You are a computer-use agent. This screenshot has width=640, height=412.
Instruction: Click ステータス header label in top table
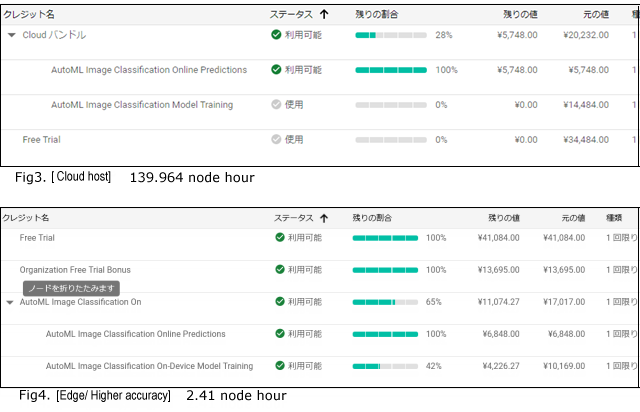pyautogui.click(x=291, y=15)
